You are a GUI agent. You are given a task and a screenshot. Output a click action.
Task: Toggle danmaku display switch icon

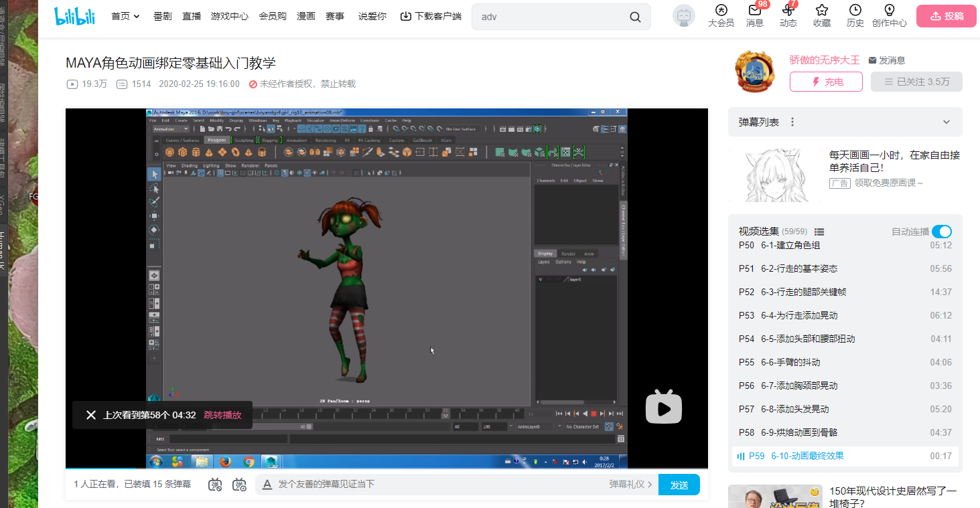pyautogui.click(x=215, y=485)
